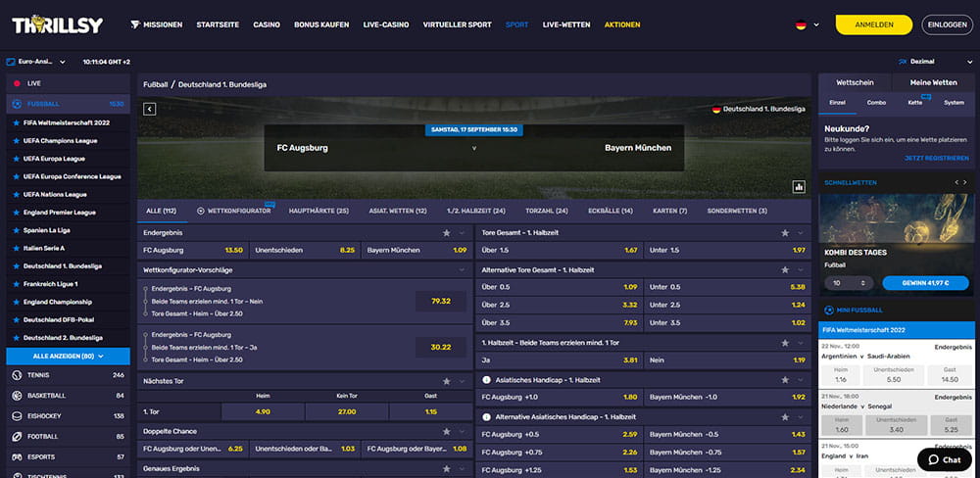Open the Euro-Ansicht view dropdown
Viewport: 980px width, 478px height.
pyautogui.click(x=35, y=62)
